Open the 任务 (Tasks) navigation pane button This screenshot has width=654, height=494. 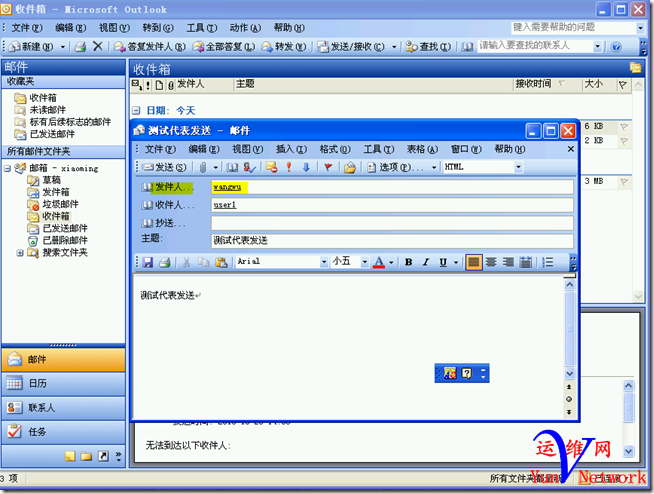tap(63, 432)
